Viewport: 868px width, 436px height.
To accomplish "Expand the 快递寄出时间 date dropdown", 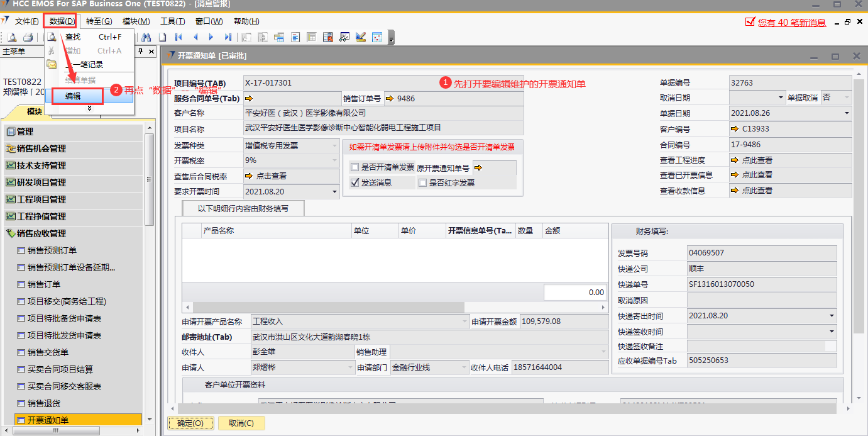I will (x=832, y=316).
